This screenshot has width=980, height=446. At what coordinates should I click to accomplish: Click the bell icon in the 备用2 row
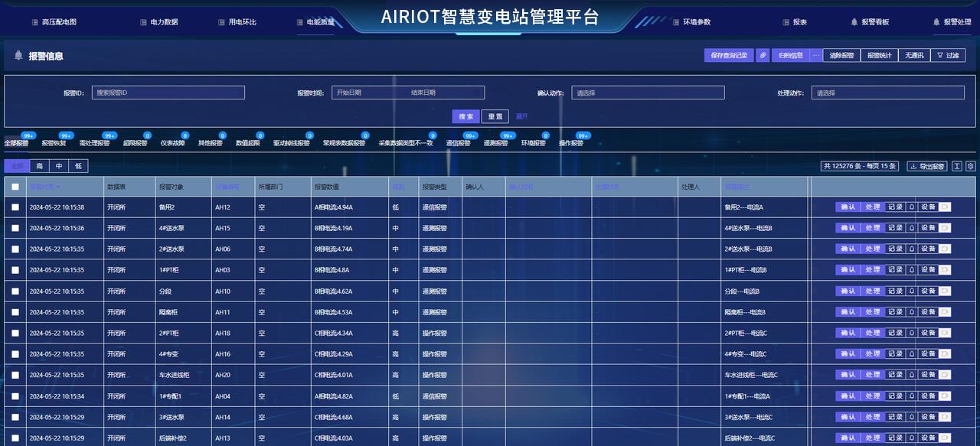911,207
